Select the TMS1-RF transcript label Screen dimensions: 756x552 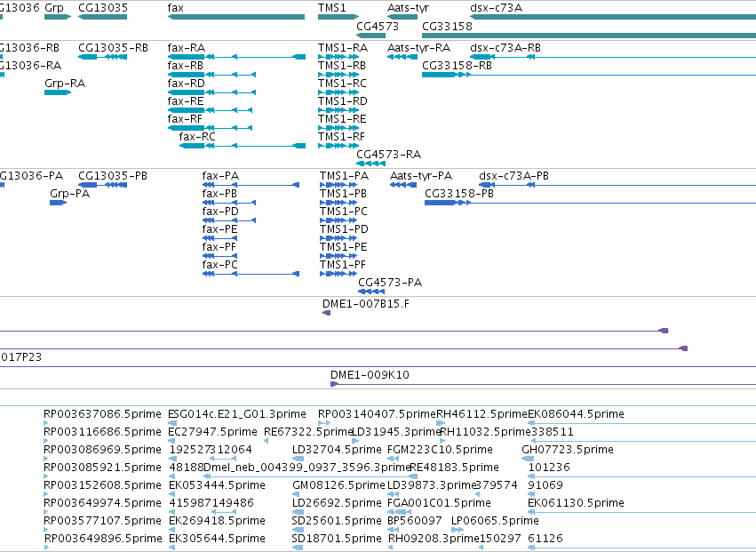click(x=341, y=137)
